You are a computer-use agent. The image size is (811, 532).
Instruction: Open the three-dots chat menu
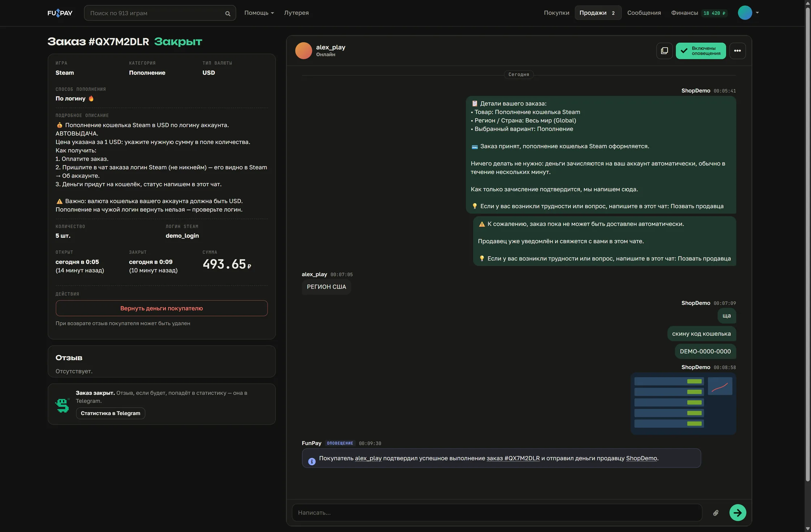(738, 51)
